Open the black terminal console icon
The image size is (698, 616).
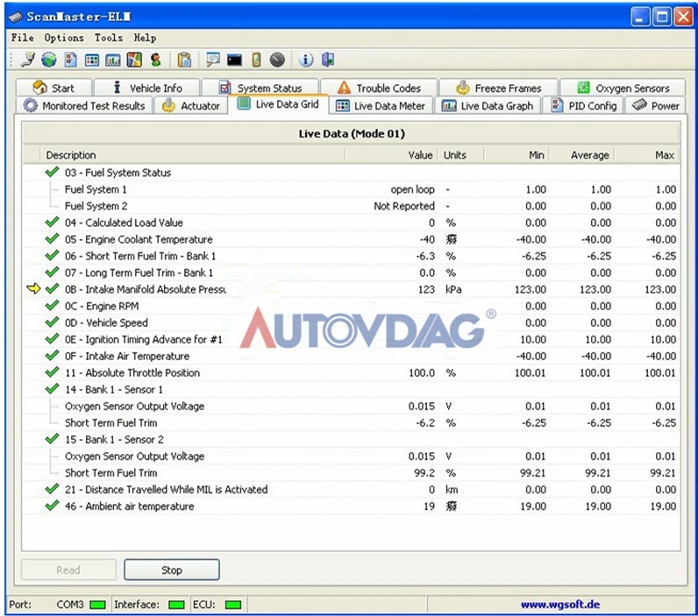234,60
